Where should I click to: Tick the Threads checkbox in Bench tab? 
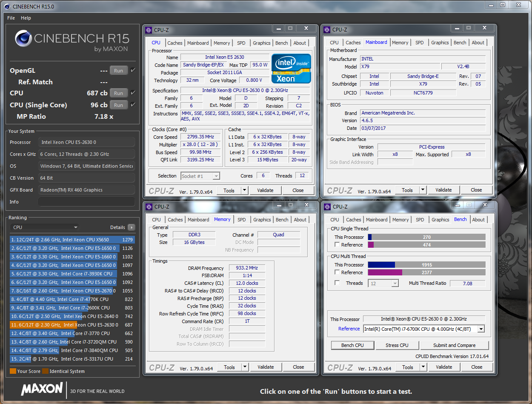(x=337, y=283)
